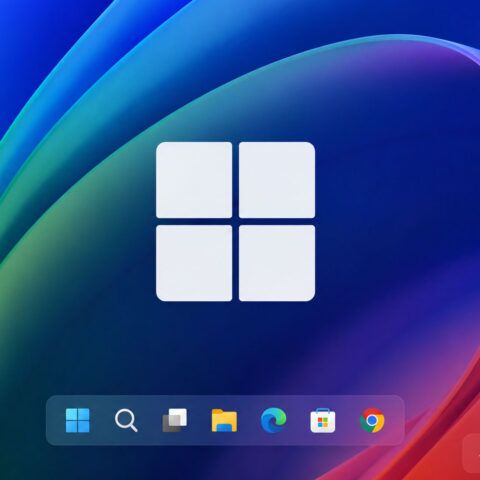Open Task View on the taskbar

point(175,420)
